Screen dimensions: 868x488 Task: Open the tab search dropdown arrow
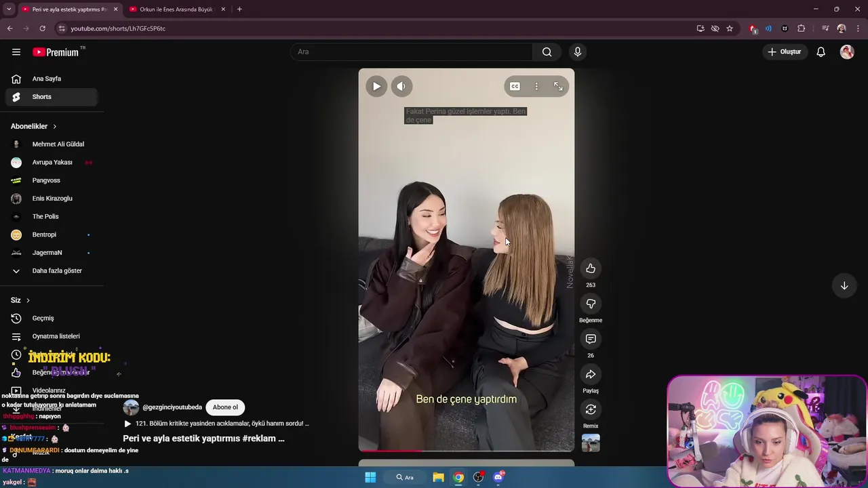point(8,9)
